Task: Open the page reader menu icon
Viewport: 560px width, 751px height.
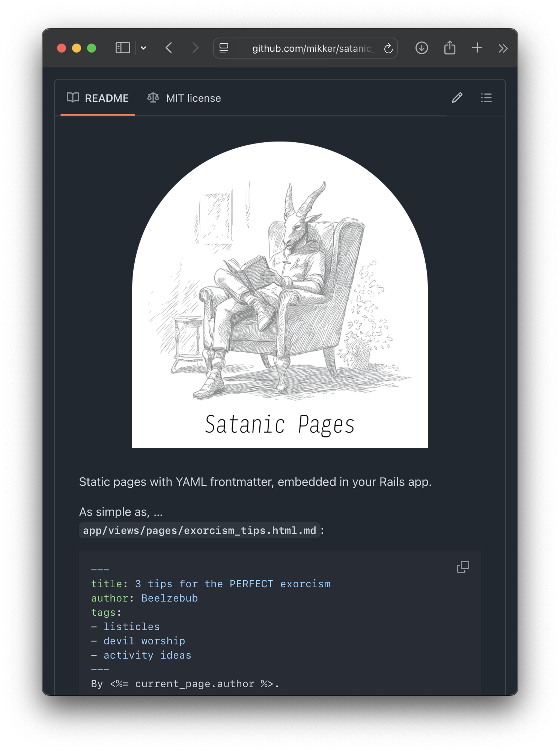Action: coord(224,48)
